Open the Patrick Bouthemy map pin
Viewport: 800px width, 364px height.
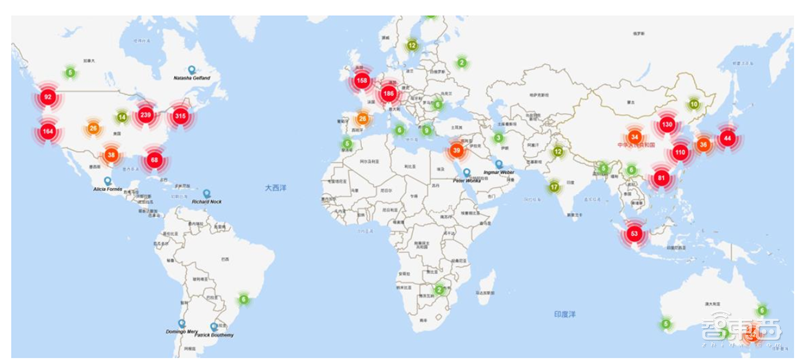point(214,327)
